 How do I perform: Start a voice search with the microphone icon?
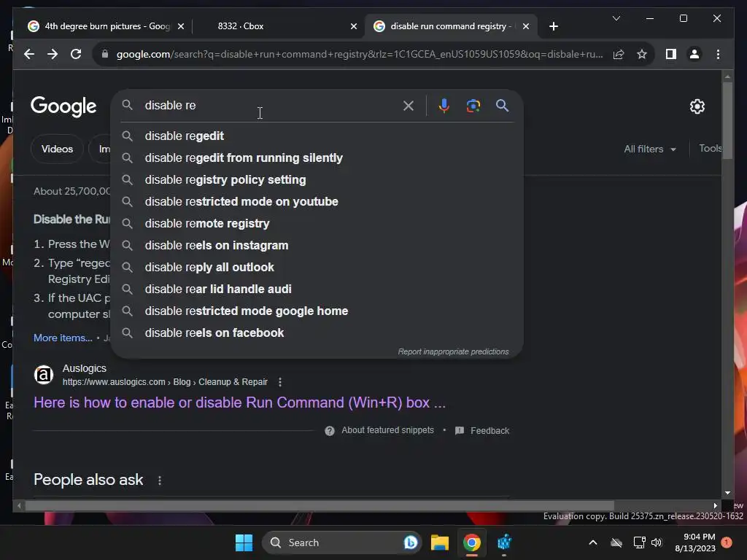coord(444,106)
